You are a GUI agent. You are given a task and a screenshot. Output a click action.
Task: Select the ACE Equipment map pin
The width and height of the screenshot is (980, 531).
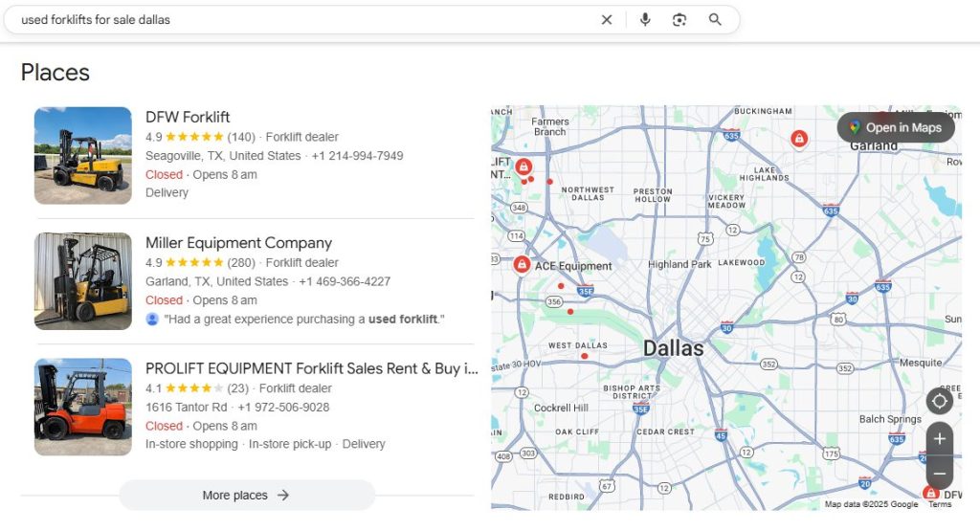point(522,264)
